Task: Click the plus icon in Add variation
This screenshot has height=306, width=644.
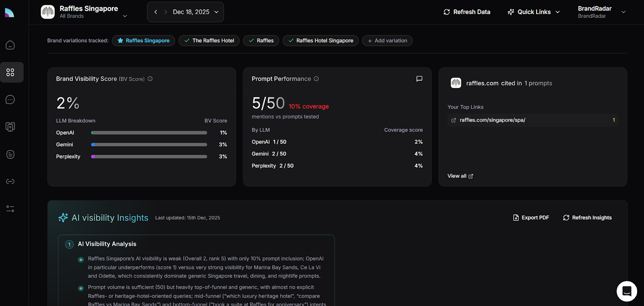Action: (x=370, y=41)
